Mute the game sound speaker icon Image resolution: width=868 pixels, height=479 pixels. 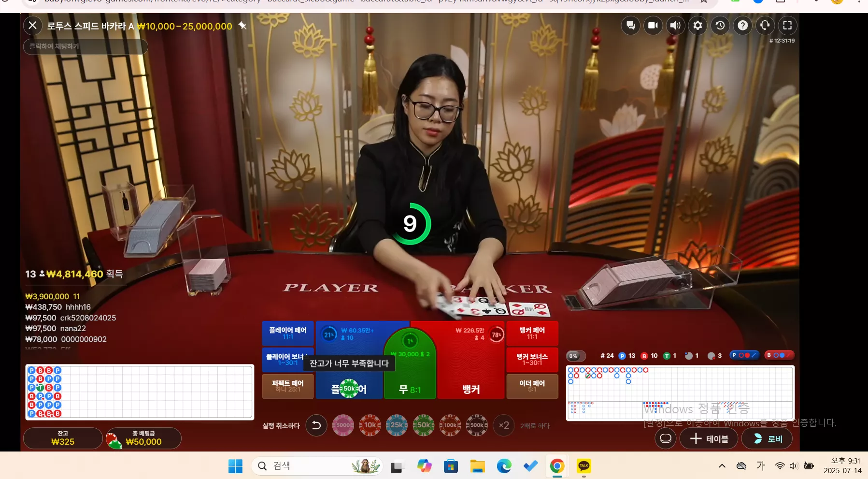pyautogui.click(x=675, y=26)
